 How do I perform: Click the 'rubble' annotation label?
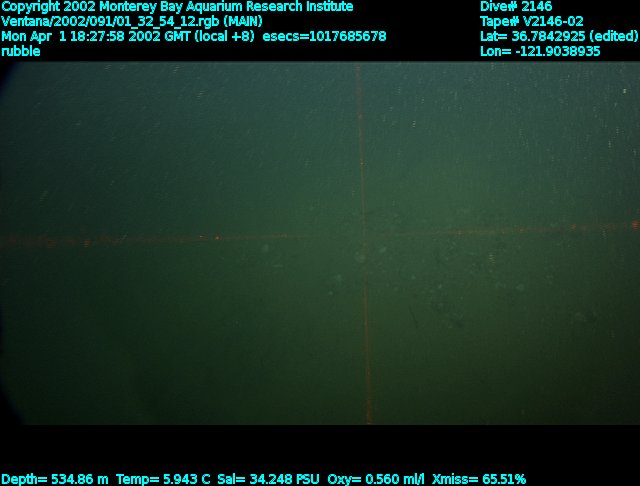tap(21, 51)
